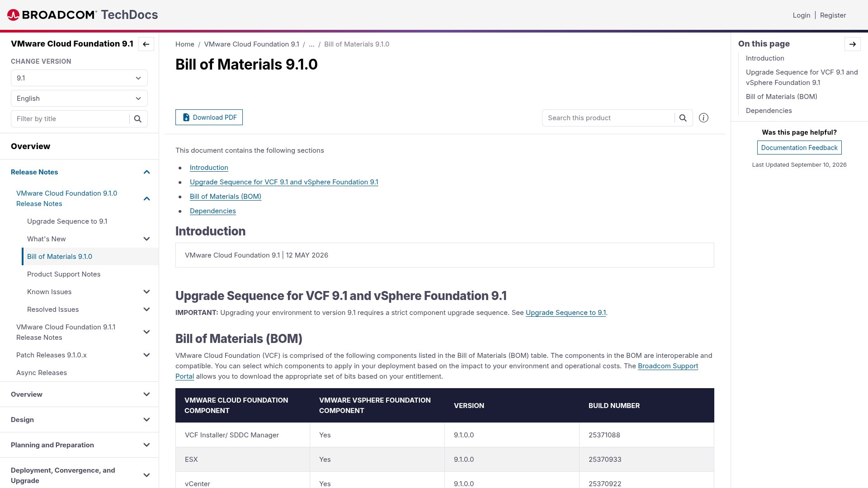Screen dimensions: 868x488
Task: Open Async Releases sidebar item
Action: pos(42,373)
